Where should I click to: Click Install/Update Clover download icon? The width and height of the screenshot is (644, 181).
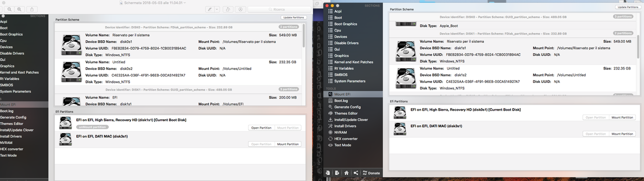click(331, 120)
